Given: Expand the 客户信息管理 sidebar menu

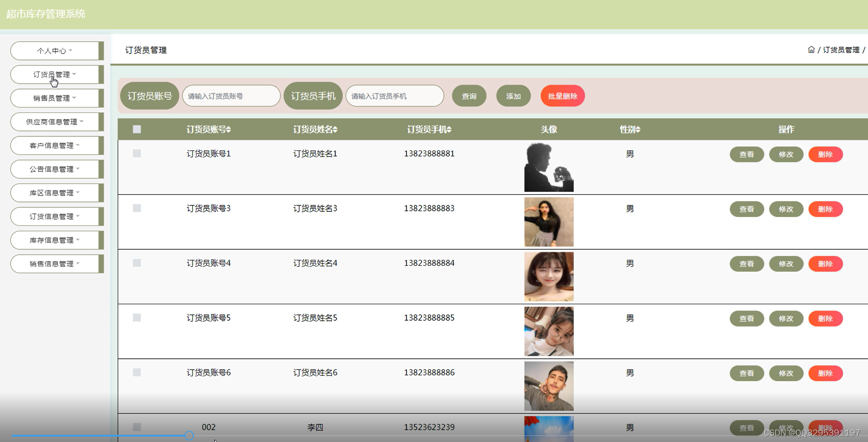Looking at the screenshot, I should [x=57, y=146].
